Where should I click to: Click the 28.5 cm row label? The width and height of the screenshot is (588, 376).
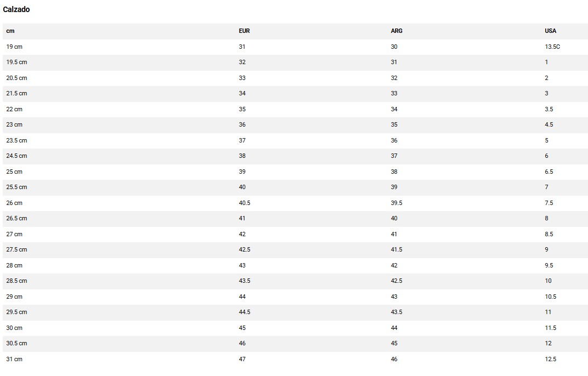tap(16, 281)
